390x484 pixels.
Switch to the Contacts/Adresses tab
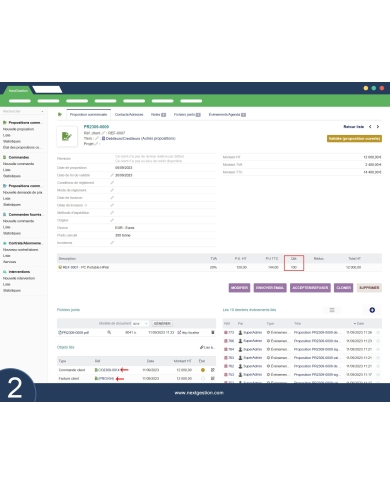129,114
